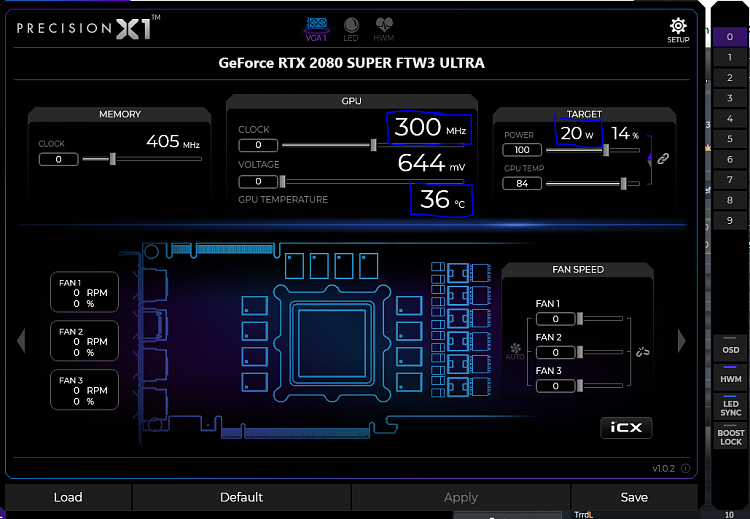Toggle OSD in the right sidebar
Viewport: 750px width, 519px height.
730,350
